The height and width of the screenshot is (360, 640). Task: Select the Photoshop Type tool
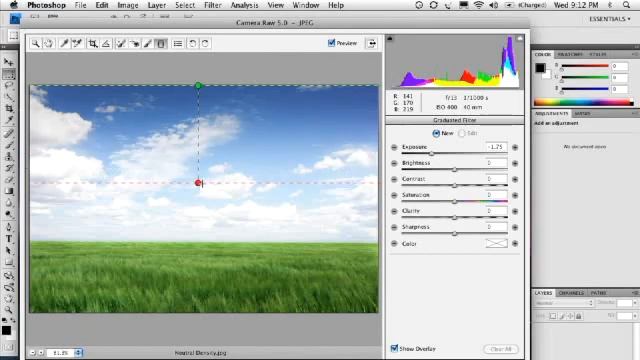pos(9,239)
